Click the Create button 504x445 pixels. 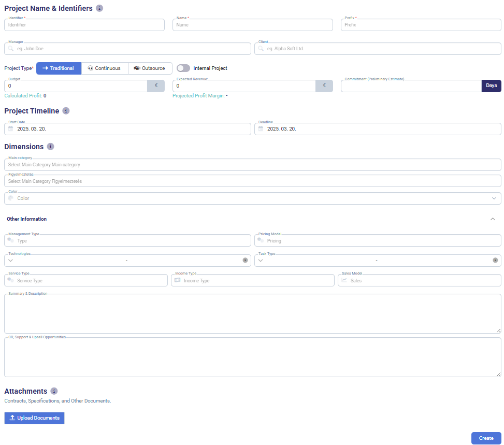pos(486,438)
